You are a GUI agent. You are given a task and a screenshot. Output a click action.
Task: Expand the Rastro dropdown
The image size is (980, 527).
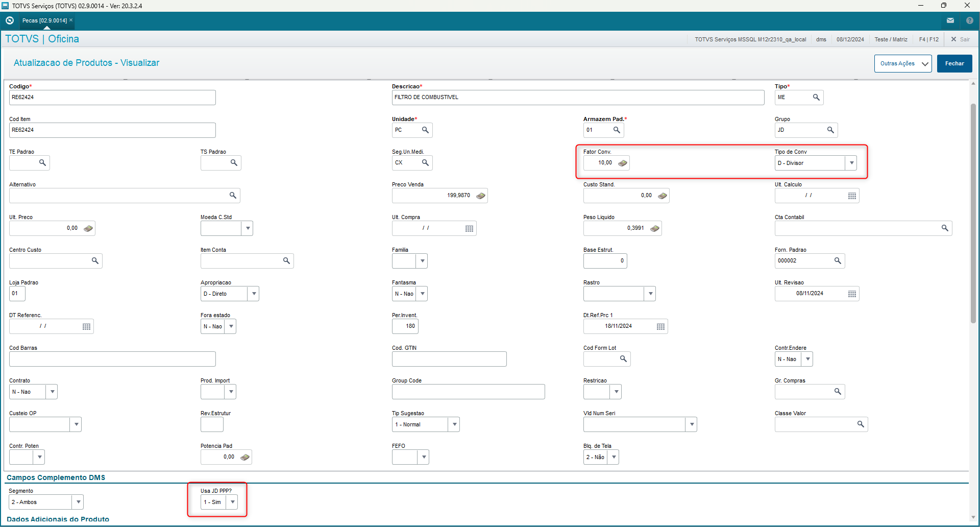pos(650,294)
